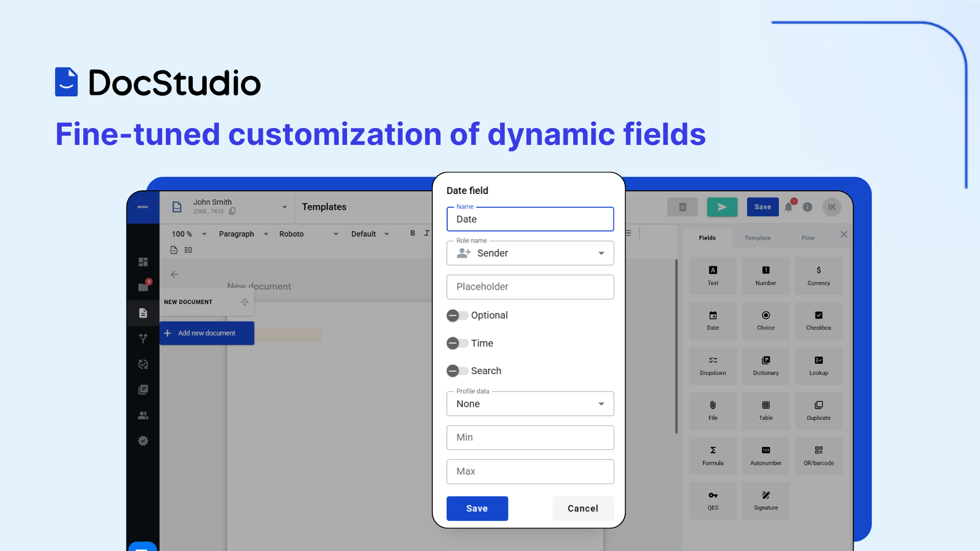Add a Dictionary field

coord(766,366)
